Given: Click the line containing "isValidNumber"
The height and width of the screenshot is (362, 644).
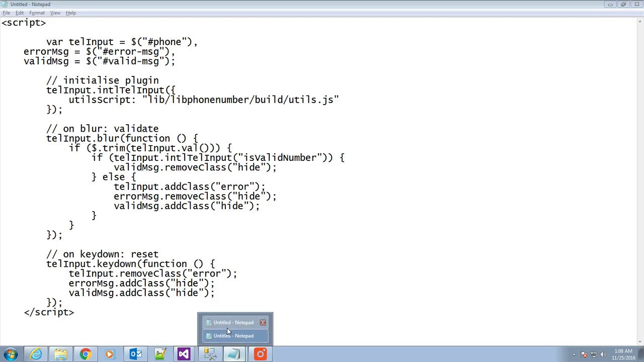Looking at the screenshot, I should click(218, 158).
